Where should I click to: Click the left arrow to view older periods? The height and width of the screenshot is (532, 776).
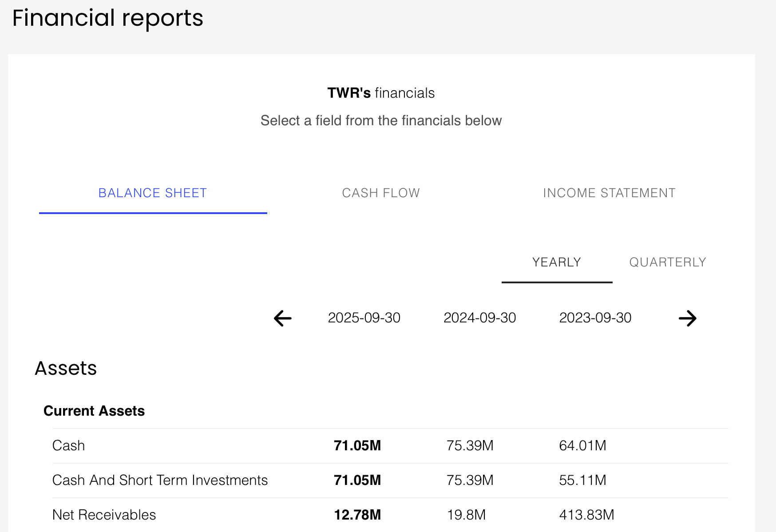coord(281,318)
